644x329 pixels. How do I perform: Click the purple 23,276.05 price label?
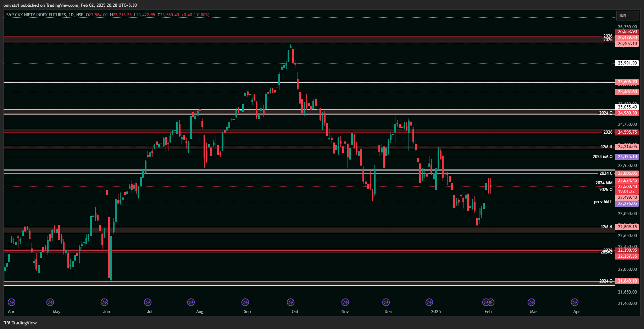(x=627, y=203)
